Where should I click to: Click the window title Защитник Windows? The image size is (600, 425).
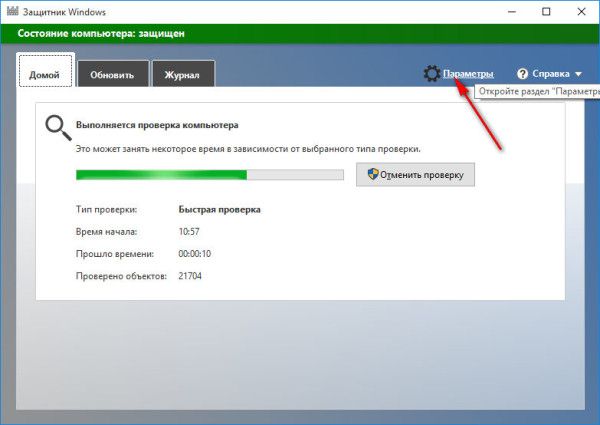coord(64,12)
